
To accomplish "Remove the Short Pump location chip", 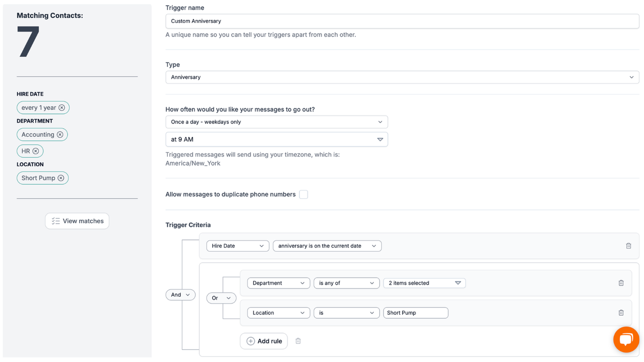I will tap(61, 178).
